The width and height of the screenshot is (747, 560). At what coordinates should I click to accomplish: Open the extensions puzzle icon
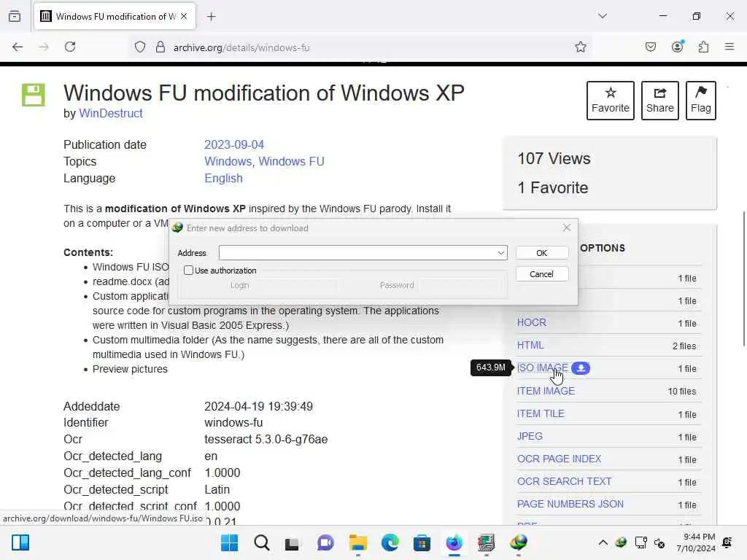click(704, 47)
